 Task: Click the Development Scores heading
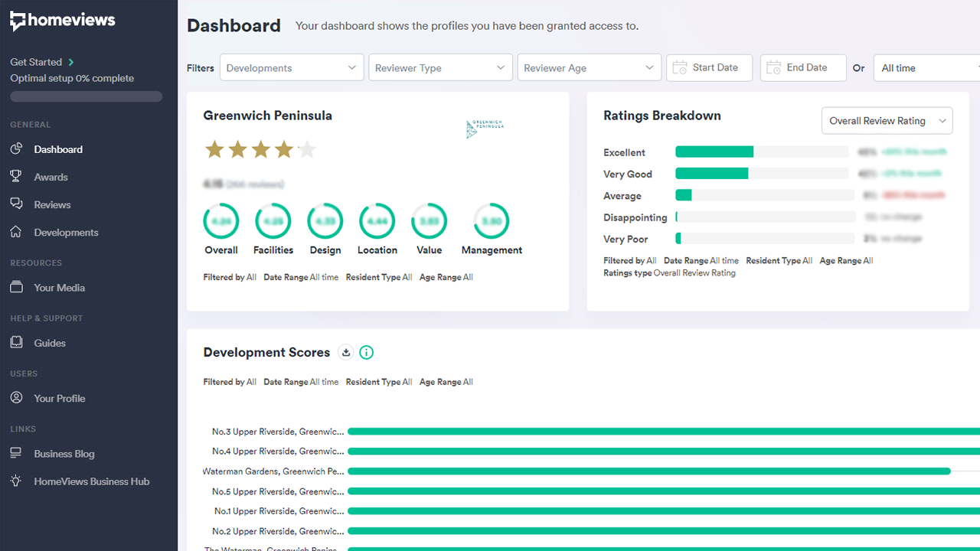[266, 352]
